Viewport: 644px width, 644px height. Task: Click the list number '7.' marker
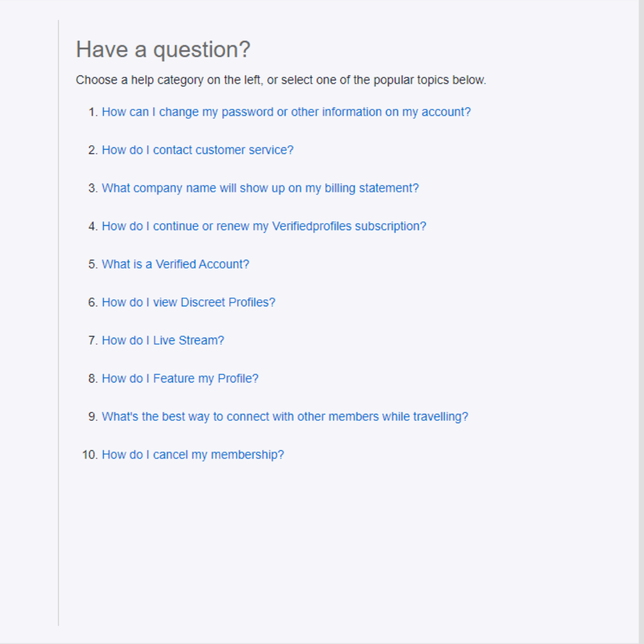click(x=93, y=340)
